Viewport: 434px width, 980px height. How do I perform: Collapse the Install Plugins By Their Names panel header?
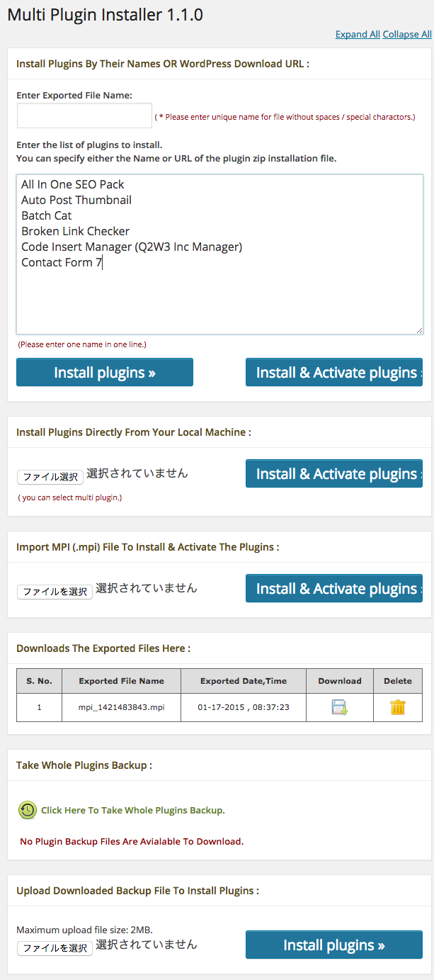(x=219, y=64)
